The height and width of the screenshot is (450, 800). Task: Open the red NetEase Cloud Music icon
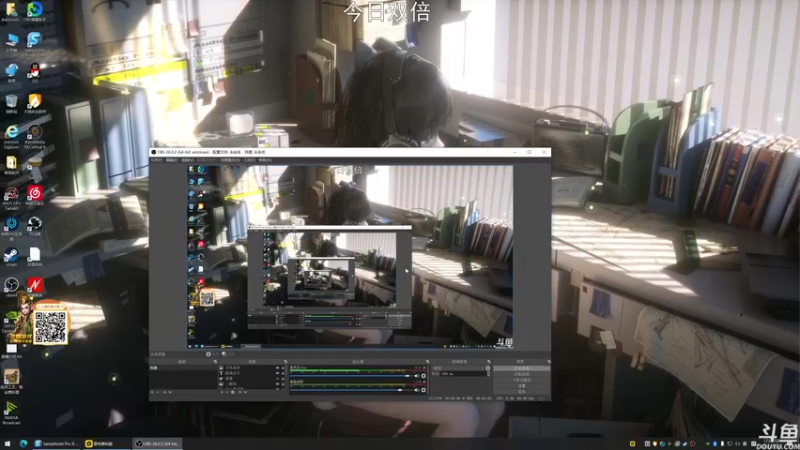pyautogui.click(x=35, y=194)
